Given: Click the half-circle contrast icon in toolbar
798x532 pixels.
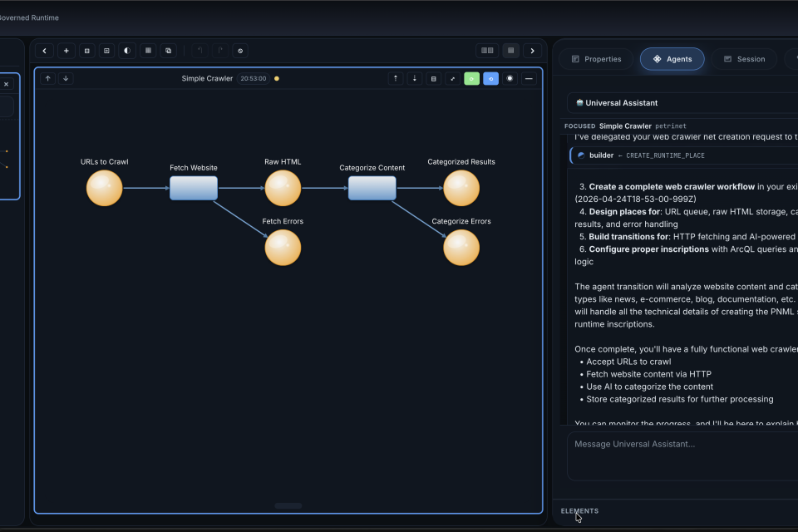Looking at the screenshot, I should coord(127,51).
